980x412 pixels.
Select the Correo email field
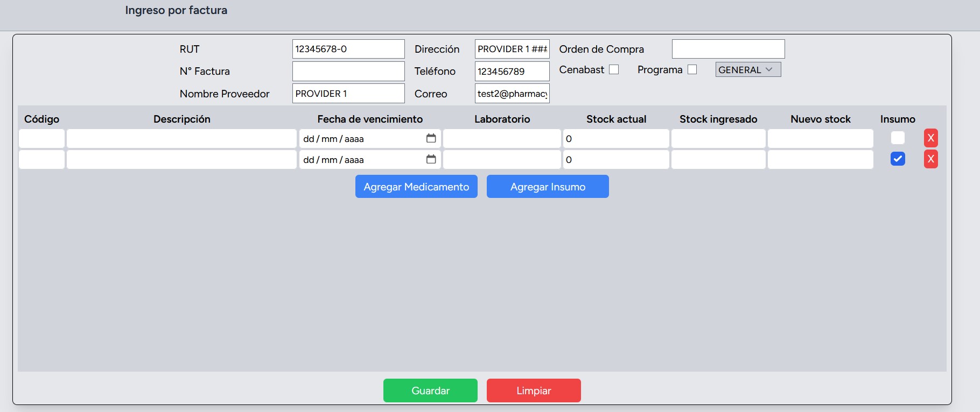[512, 94]
